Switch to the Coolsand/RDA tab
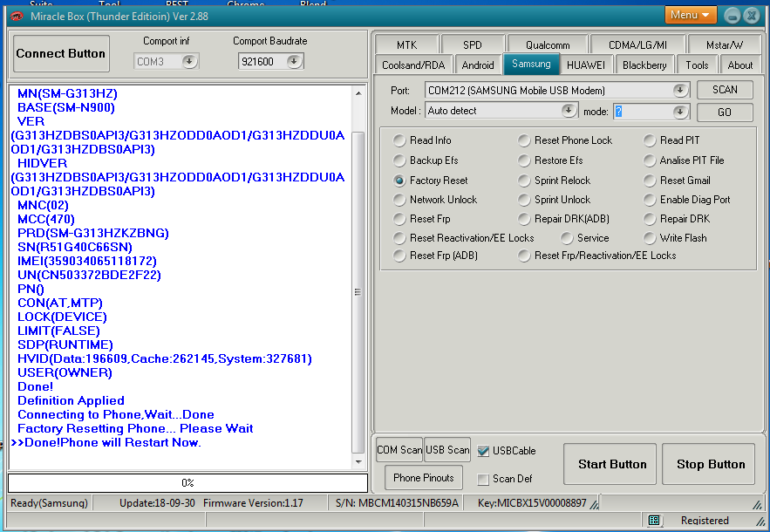The image size is (770, 532). point(413,65)
